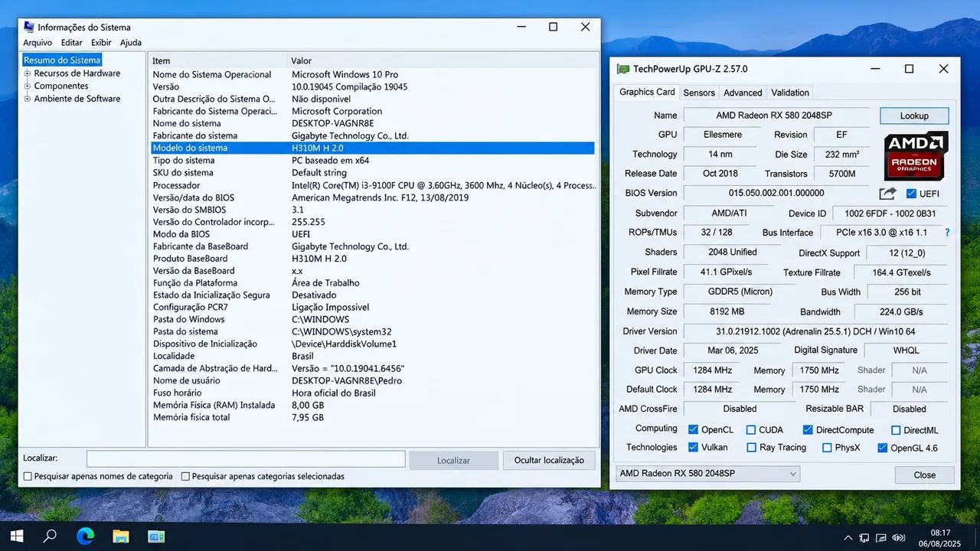Open File Explorer from taskbar

121,536
